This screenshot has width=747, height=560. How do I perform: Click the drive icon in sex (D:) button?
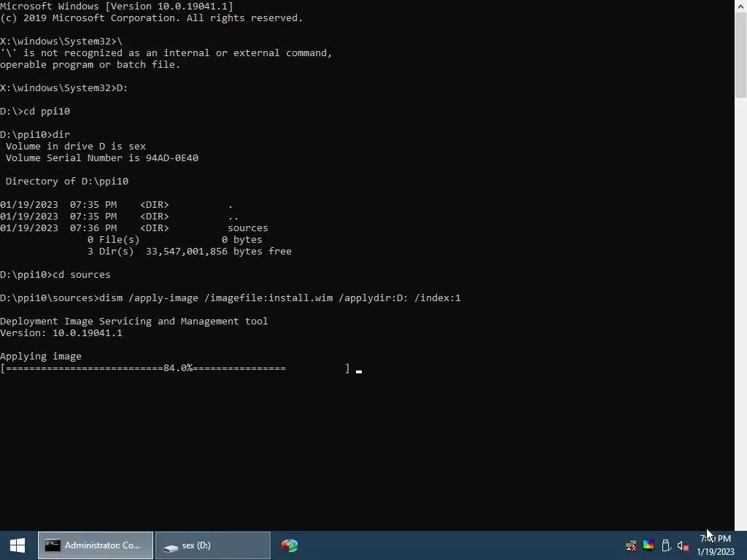point(171,548)
